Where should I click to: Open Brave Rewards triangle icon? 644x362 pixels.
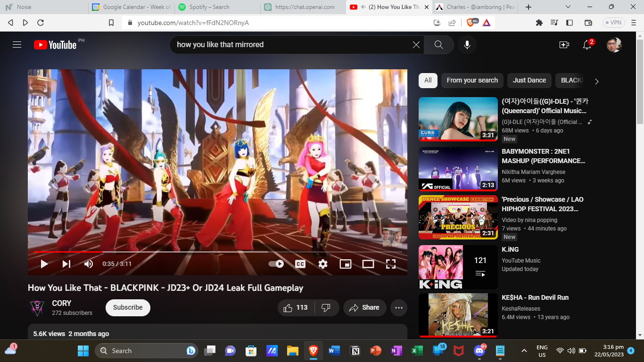point(487,23)
